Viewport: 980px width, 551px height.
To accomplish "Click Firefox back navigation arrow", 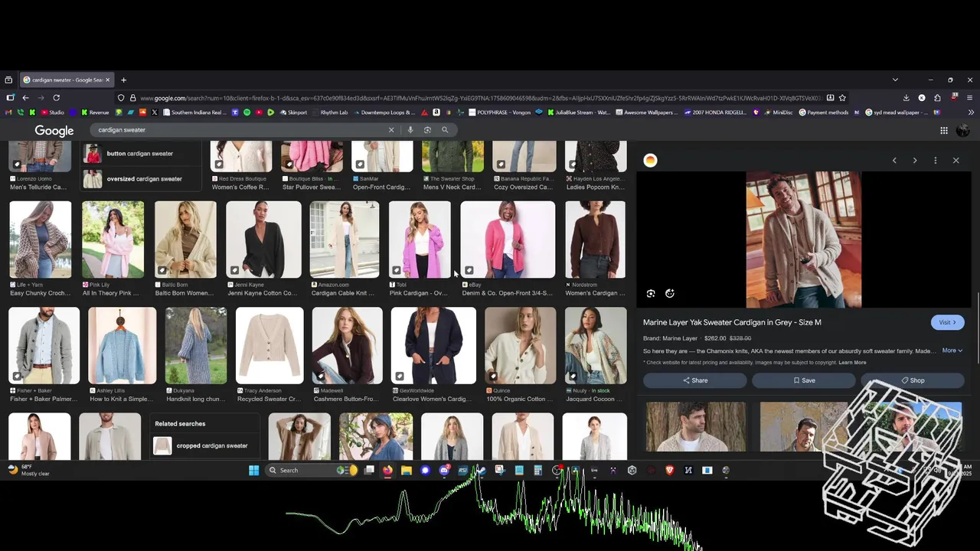I will click(25, 98).
